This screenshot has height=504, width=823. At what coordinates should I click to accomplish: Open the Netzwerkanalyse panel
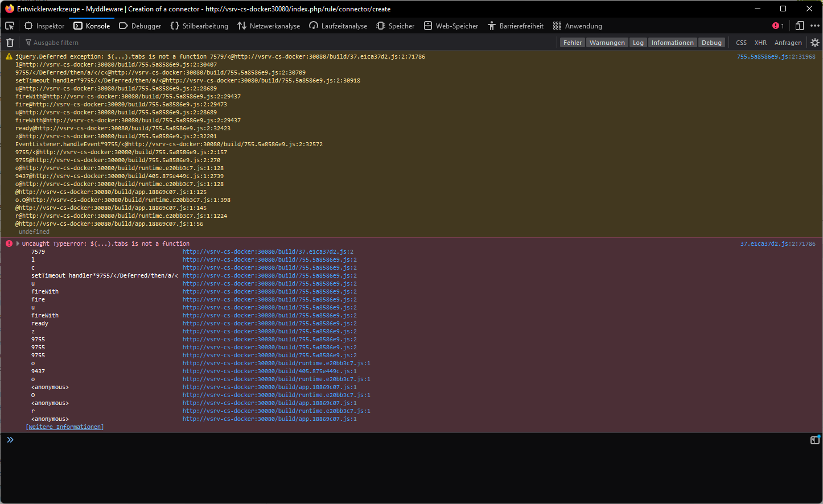269,26
